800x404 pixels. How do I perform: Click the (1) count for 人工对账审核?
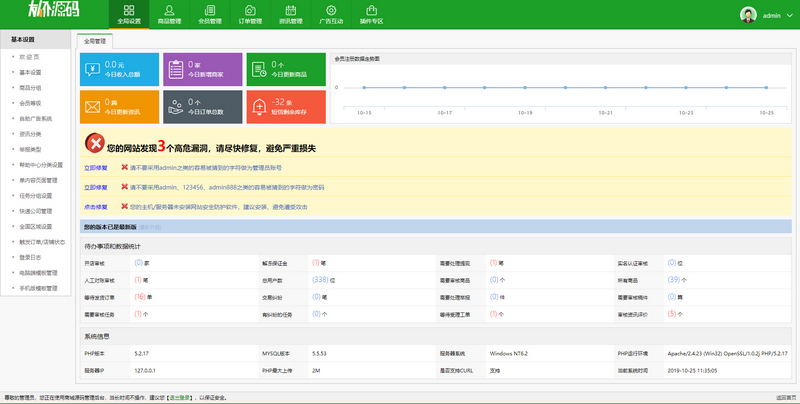click(138, 280)
